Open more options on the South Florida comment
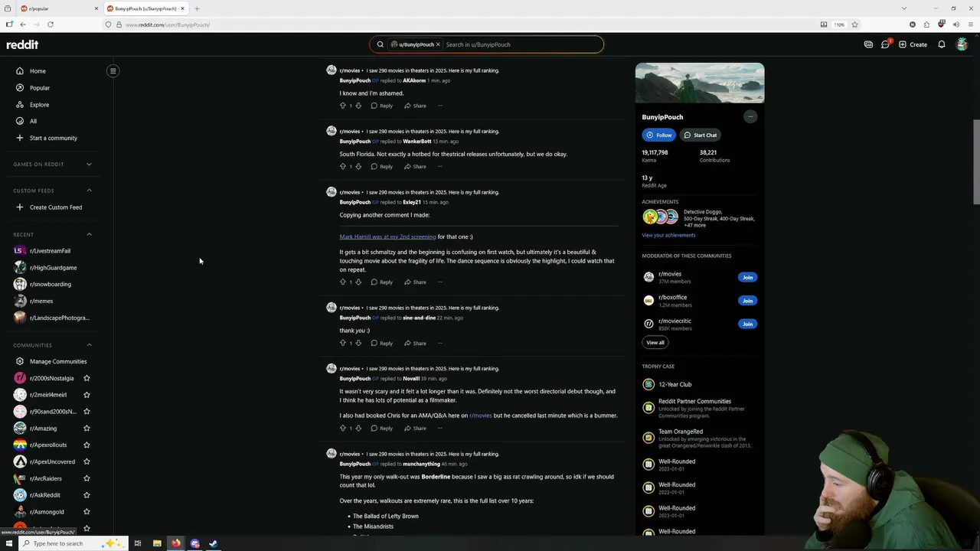 (x=440, y=167)
